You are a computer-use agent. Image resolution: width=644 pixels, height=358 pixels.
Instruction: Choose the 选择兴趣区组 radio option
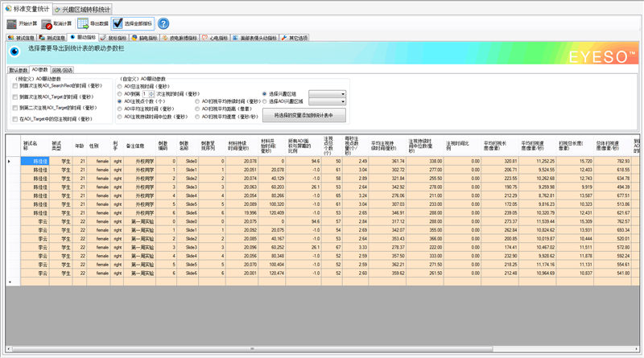click(265, 94)
